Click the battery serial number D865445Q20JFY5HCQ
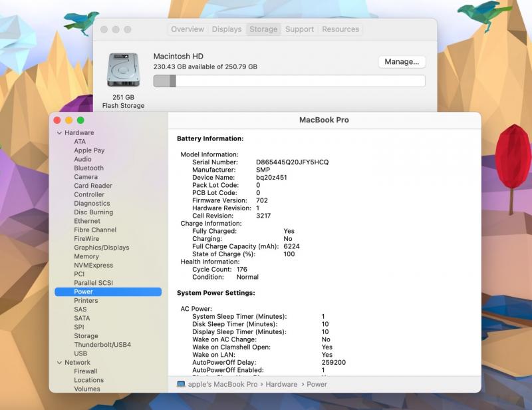532x410 pixels. click(293, 162)
